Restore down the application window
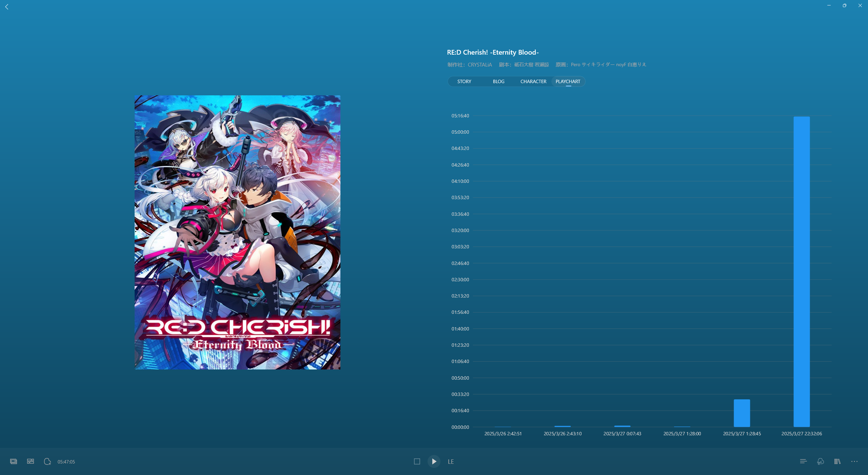 [845, 5]
